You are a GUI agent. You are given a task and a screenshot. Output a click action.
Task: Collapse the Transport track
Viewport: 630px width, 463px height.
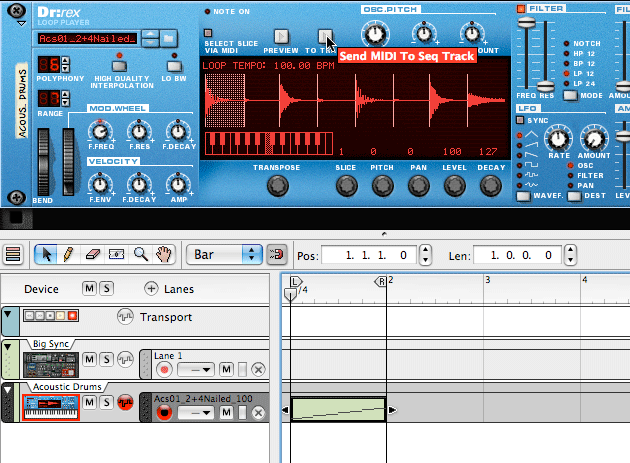tap(8, 314)
